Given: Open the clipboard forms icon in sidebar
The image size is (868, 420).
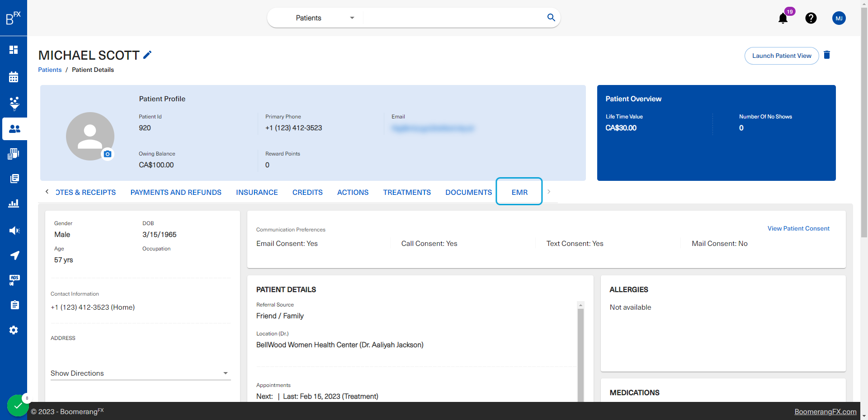Looking at the screenshot, I should 14,305.
